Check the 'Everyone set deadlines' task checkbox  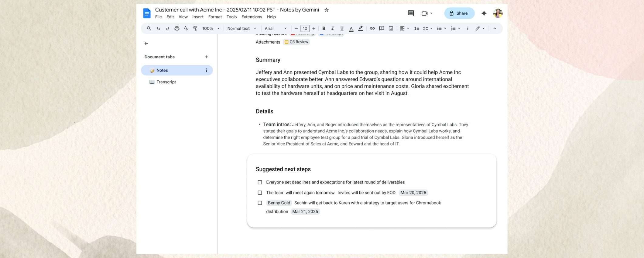(x=260, y=182)
